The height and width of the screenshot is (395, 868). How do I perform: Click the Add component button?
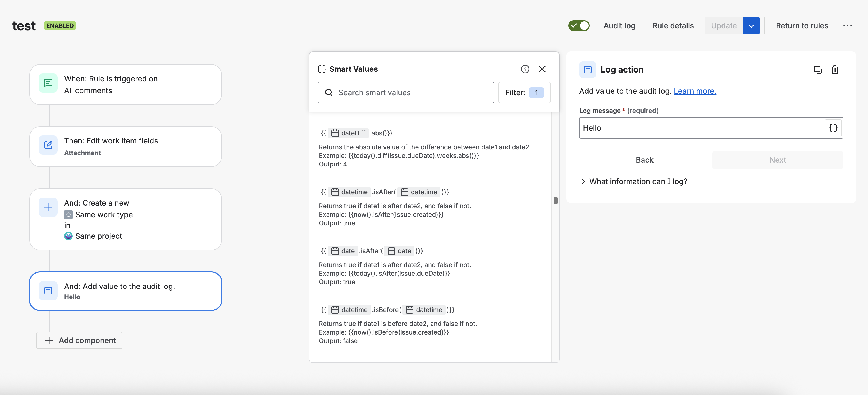pyautogui.click(x=79, y=340)
